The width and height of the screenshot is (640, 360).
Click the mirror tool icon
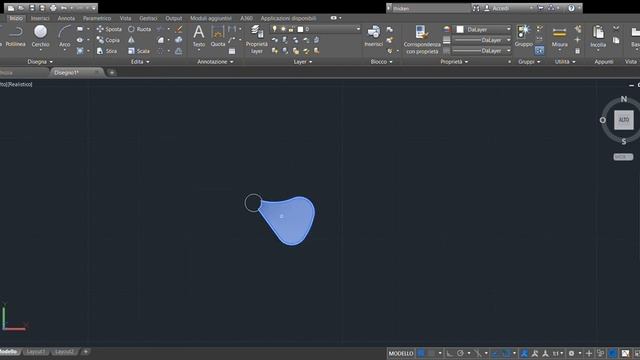[x=131, y=40]
